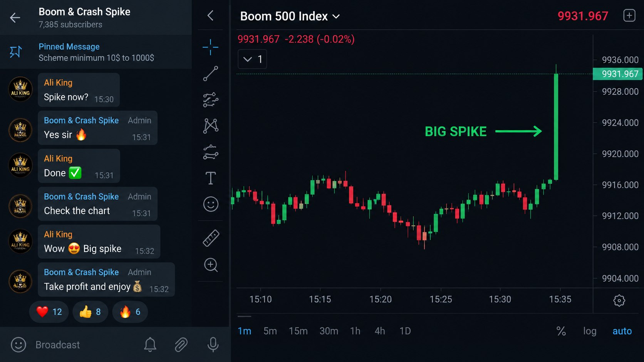Open chart axis settings gear
644x362 pixels.
coord(619,300)
